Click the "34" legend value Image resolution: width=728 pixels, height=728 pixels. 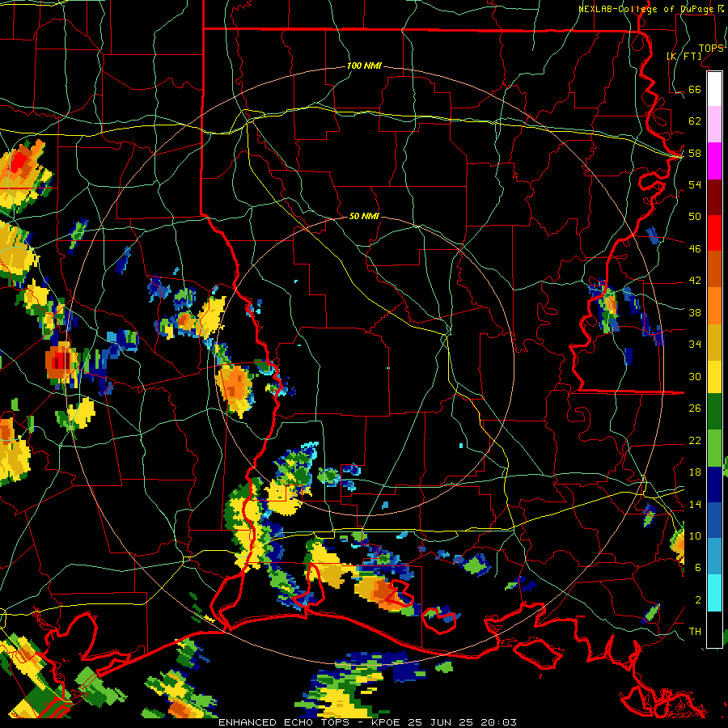coord(695,344)
